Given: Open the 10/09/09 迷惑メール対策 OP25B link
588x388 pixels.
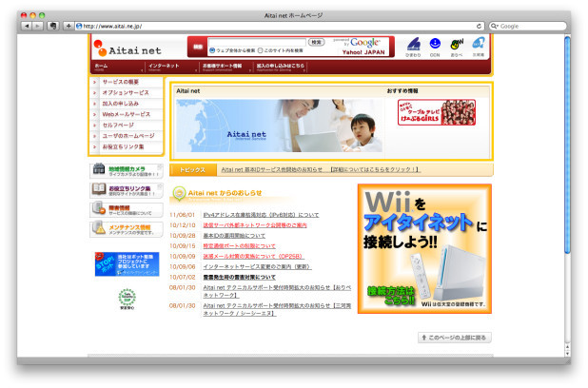Looking at the screenshot, I should [253, 257].
